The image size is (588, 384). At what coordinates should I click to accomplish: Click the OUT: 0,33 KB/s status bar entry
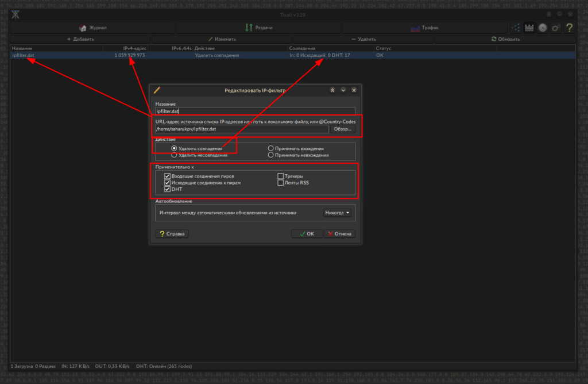tap(112, 366)
